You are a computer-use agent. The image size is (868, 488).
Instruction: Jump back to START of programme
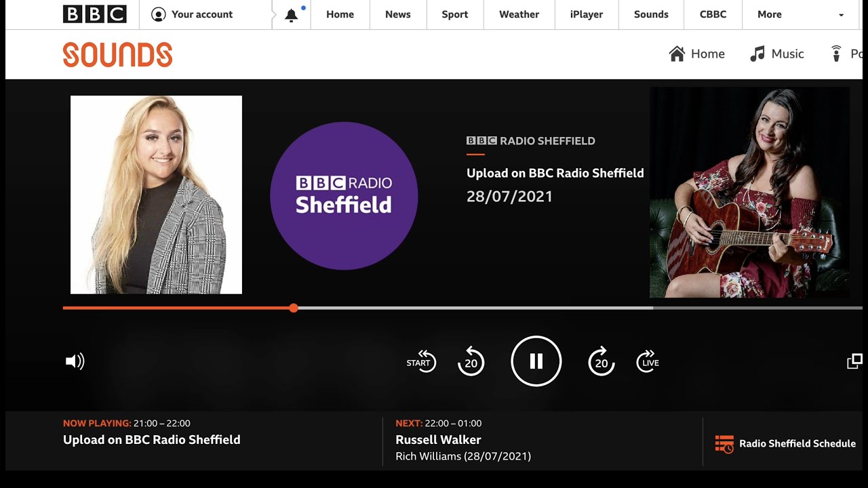point(421,362)
